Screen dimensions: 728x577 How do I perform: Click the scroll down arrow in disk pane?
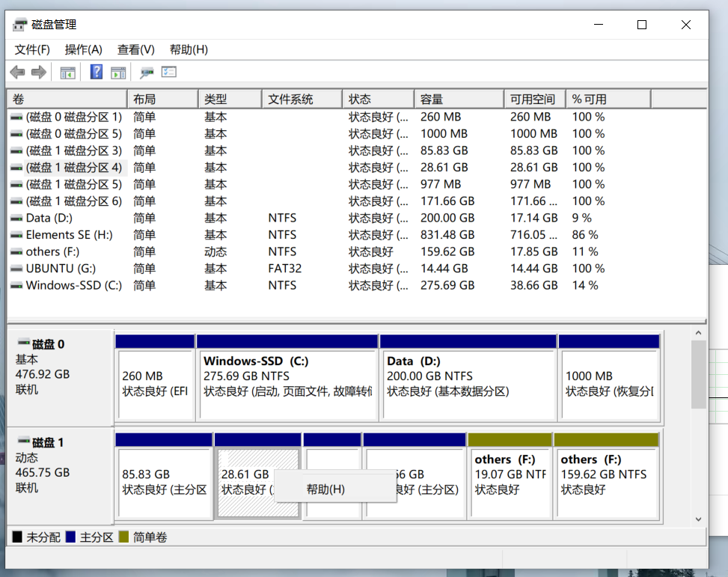point(698,519)
